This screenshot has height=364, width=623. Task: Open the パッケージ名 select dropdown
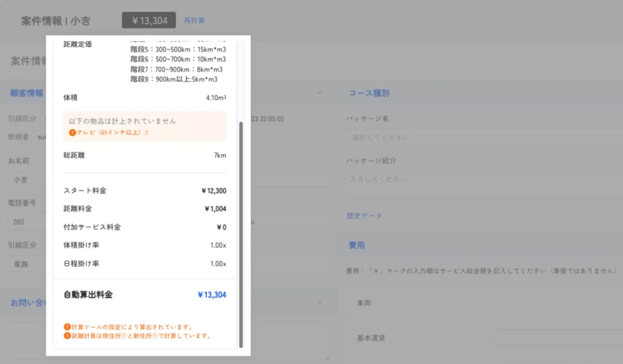(x=485, y=137)
